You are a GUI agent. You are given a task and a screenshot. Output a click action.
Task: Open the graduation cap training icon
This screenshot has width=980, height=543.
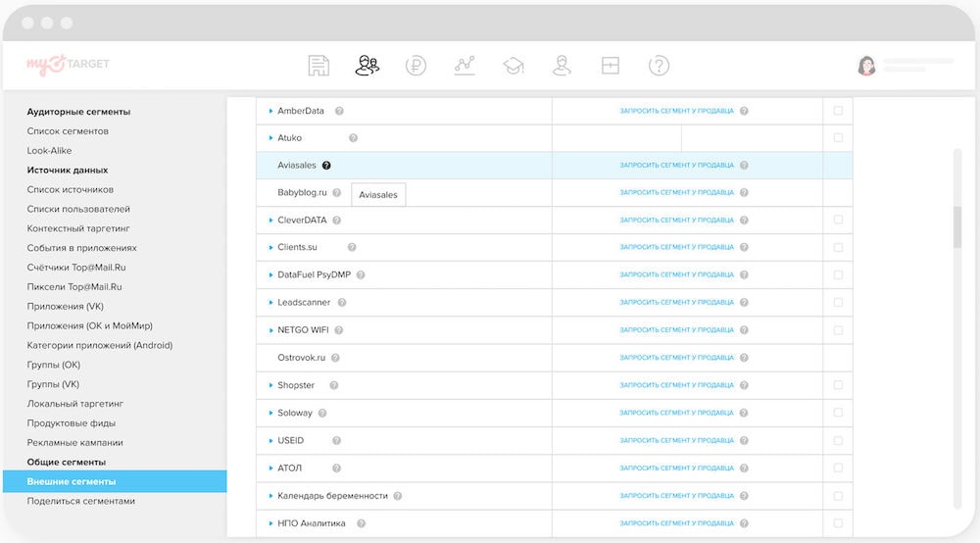pyautogui.click(x=514, y=66)
